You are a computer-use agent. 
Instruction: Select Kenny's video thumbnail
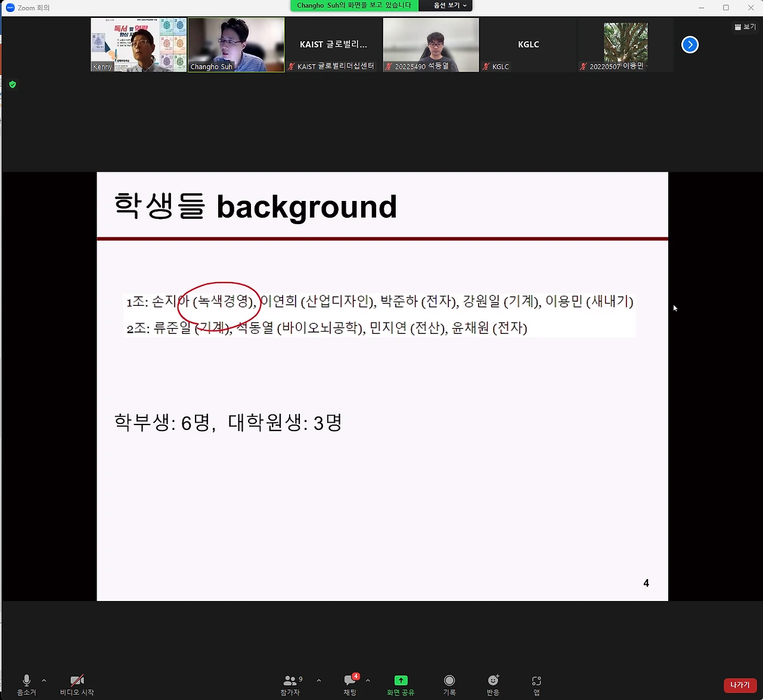point(138,45)
